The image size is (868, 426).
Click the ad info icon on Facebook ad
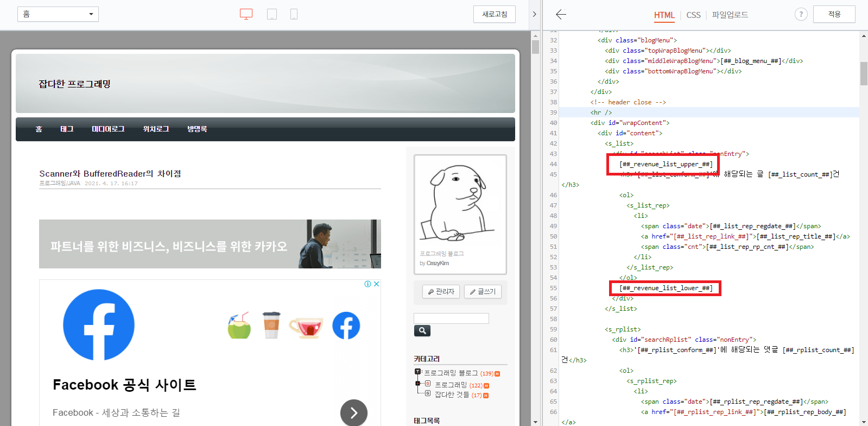[368, 284]
